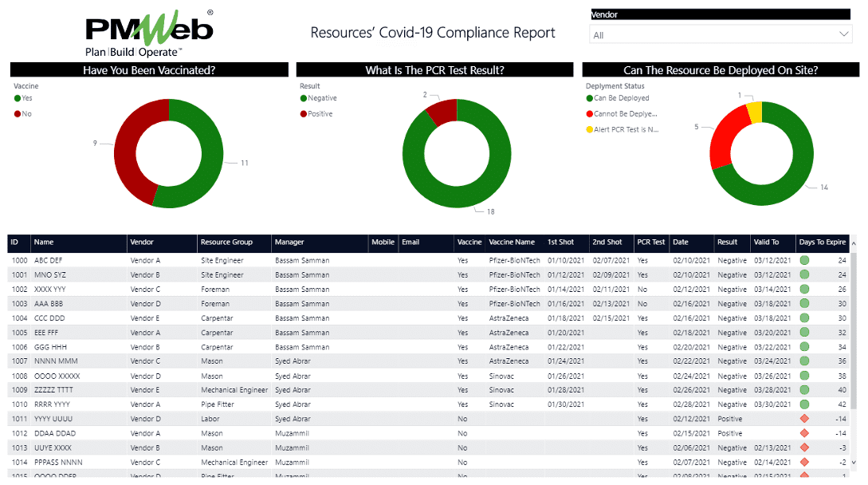Select the table row for "ABC DEF"

pyautogui.click(x=319, y=260)
